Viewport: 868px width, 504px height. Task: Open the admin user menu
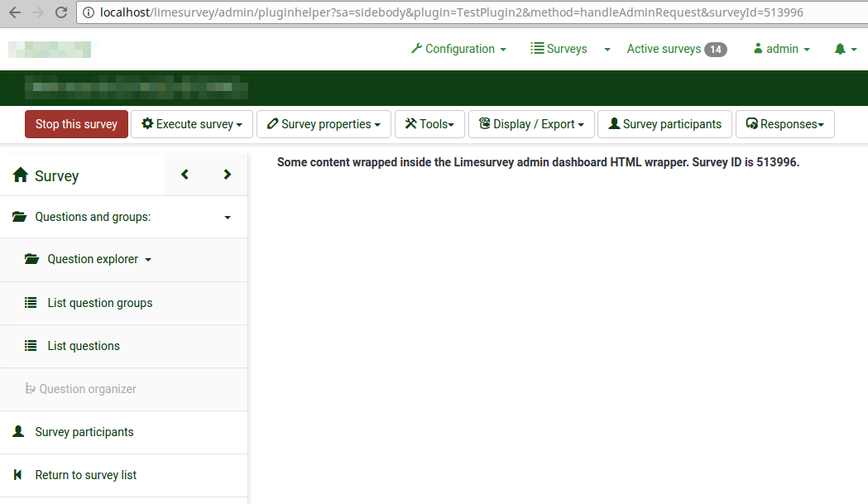point(782,49)
